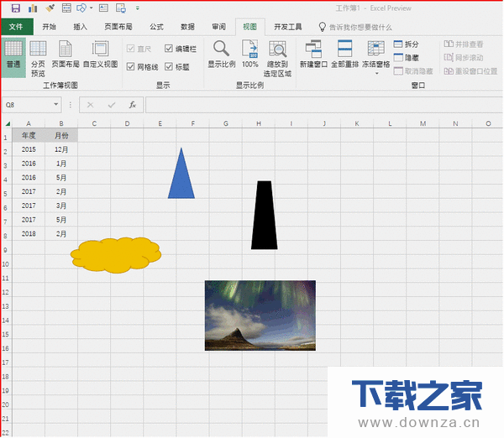This screenshot has height=438, width=504.
Task: Switch to the 页面布局 ribbon tab
Action: (x=118, y=27)
